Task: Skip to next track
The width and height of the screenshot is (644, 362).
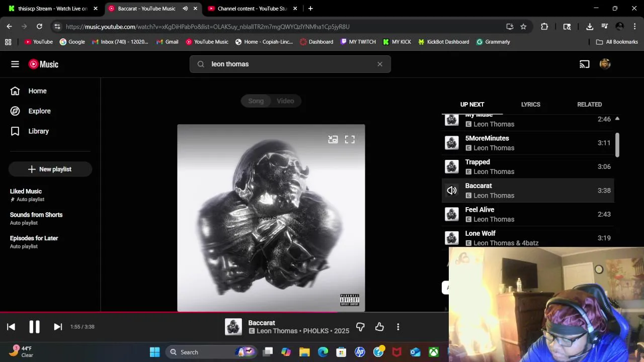Action: (x=58, y=327)
